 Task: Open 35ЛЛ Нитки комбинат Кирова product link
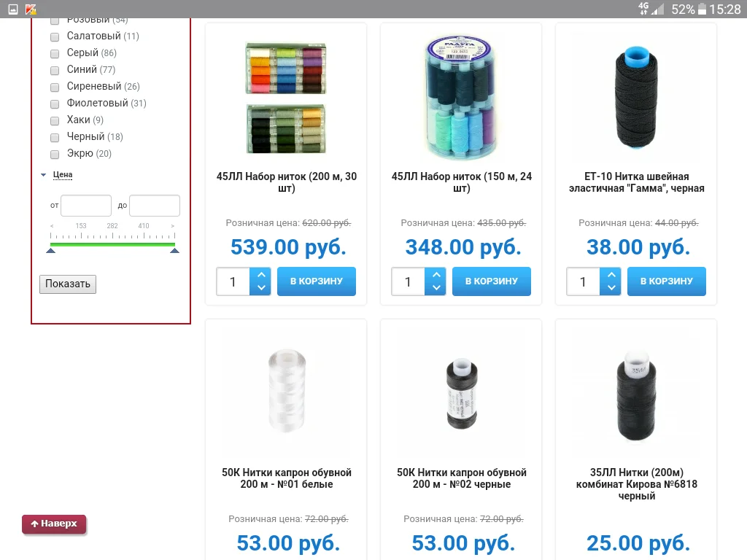(636, 484)
